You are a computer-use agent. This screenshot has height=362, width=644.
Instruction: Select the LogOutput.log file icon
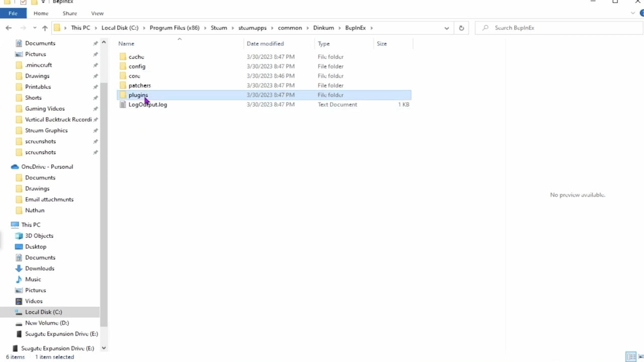click(x=123, y=105)
